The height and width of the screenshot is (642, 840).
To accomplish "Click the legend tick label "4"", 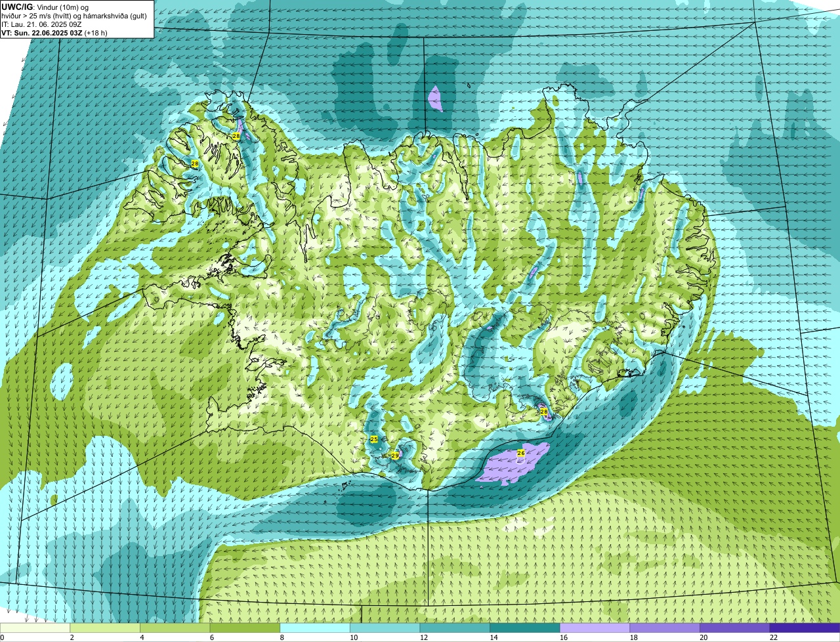I will pyautogui.click(x=142, y=637).
